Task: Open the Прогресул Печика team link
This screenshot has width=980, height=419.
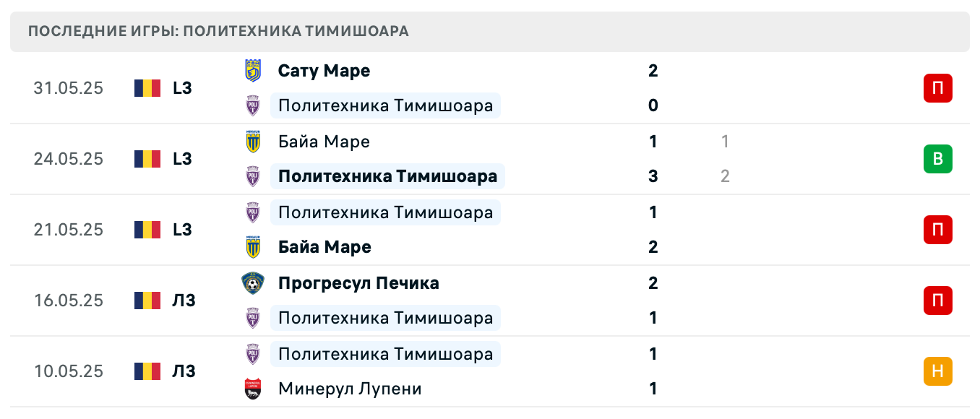Action: coord(358,283)
